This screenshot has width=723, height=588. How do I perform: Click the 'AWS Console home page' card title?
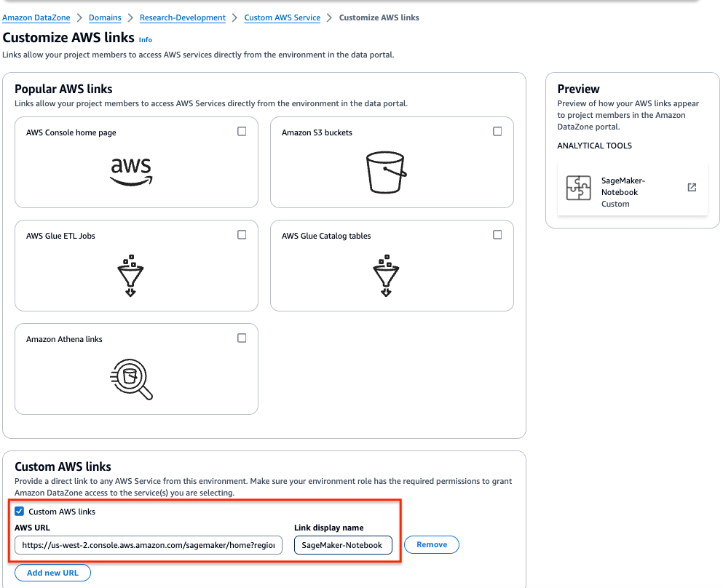coord(71,132)
